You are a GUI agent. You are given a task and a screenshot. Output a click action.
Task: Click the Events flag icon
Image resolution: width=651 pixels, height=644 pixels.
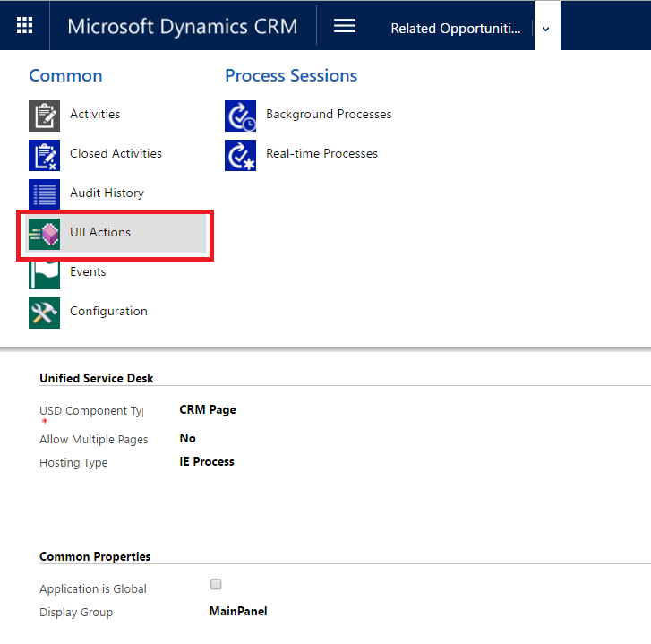(x=44, y=273)
